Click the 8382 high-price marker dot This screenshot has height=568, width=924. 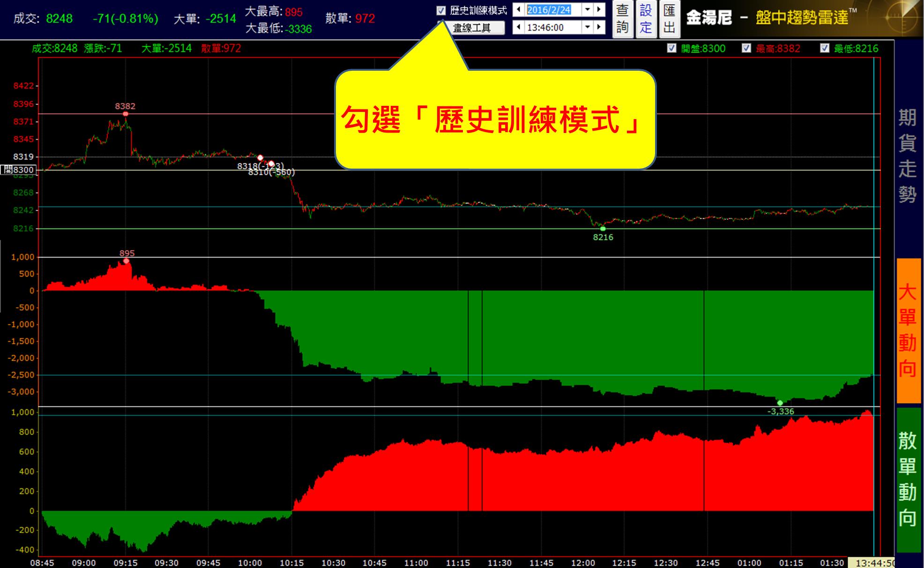click(126, 114)
